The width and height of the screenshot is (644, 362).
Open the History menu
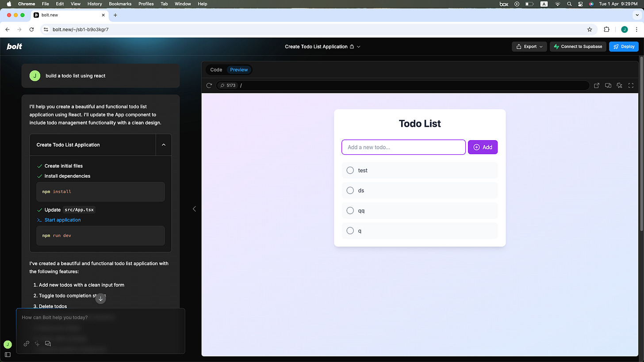[95, 4]
